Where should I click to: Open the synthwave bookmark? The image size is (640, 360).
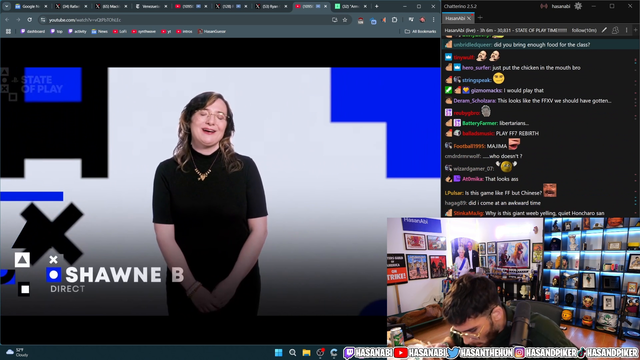pos(144,31)
